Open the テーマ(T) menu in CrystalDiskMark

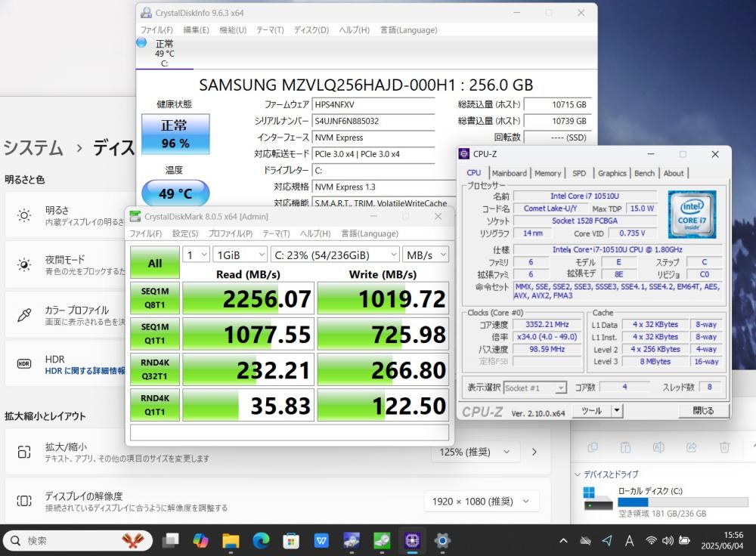[276, 233]
